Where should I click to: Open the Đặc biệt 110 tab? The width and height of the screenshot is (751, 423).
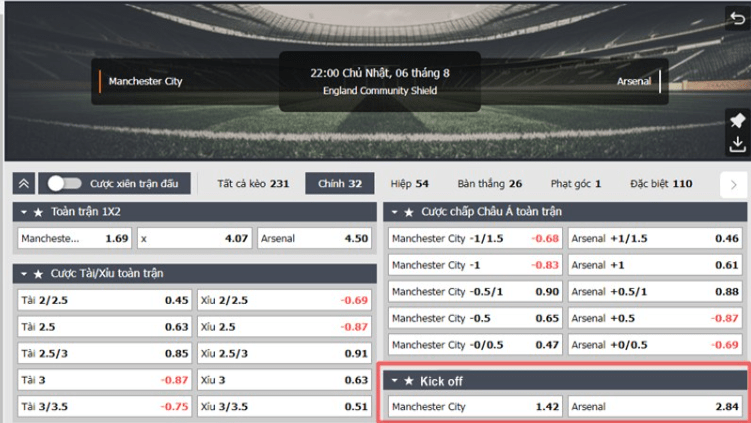pyautogui.click(x=661, y=184)
